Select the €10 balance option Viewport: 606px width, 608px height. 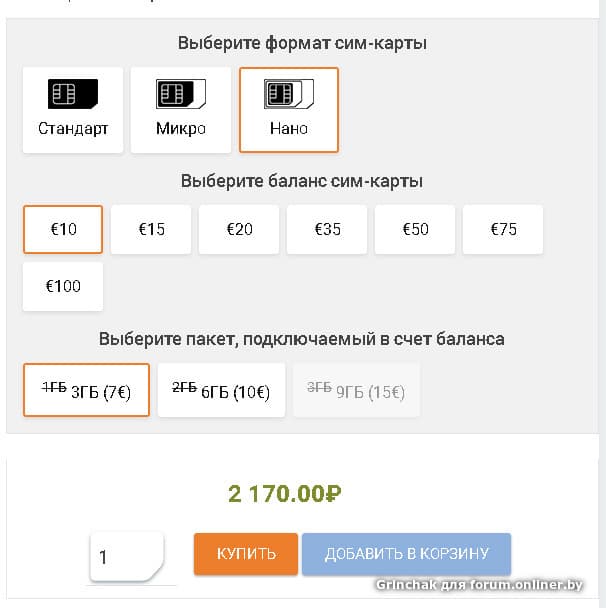(x=63, y=229)
